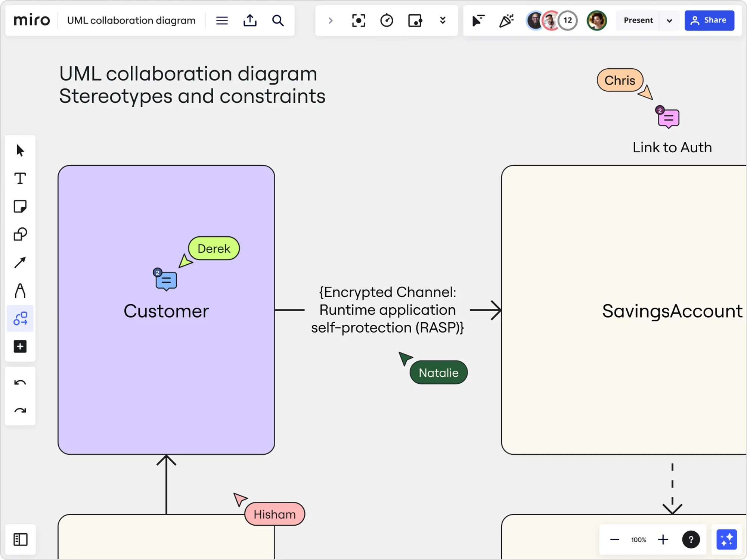
Task: Open the Present dropdown arrow
Action: (x=669, y=20)
